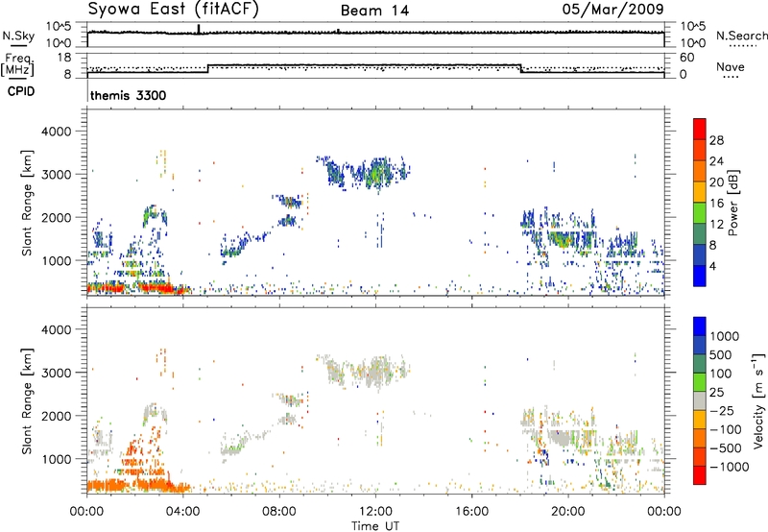Select the '60' Nave tick label

coord(687,58)
